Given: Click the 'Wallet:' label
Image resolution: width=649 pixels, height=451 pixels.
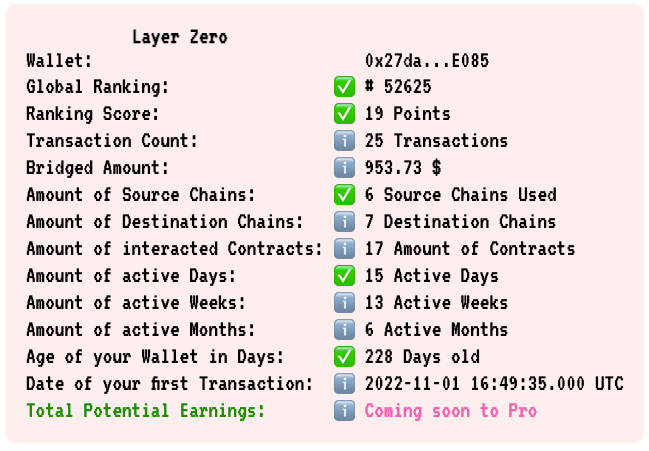Looking at the screenshot, I should click(x=59, y=61).
